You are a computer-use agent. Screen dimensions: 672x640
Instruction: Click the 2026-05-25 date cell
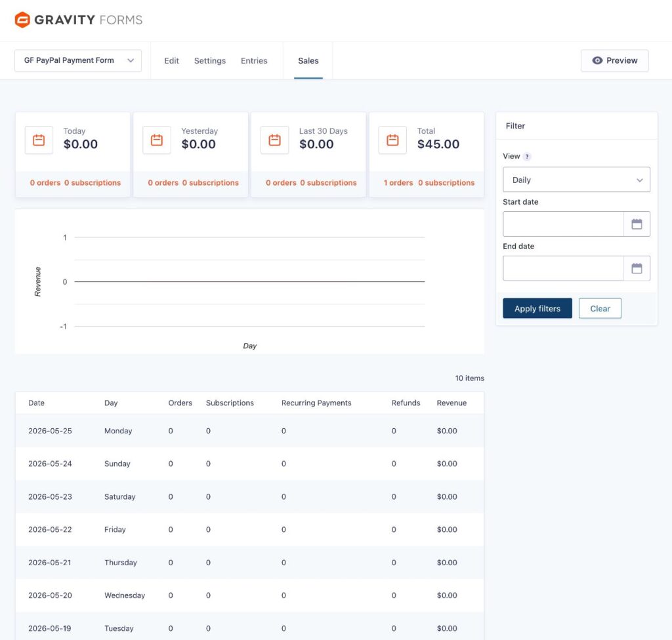[x=50, y=431]
